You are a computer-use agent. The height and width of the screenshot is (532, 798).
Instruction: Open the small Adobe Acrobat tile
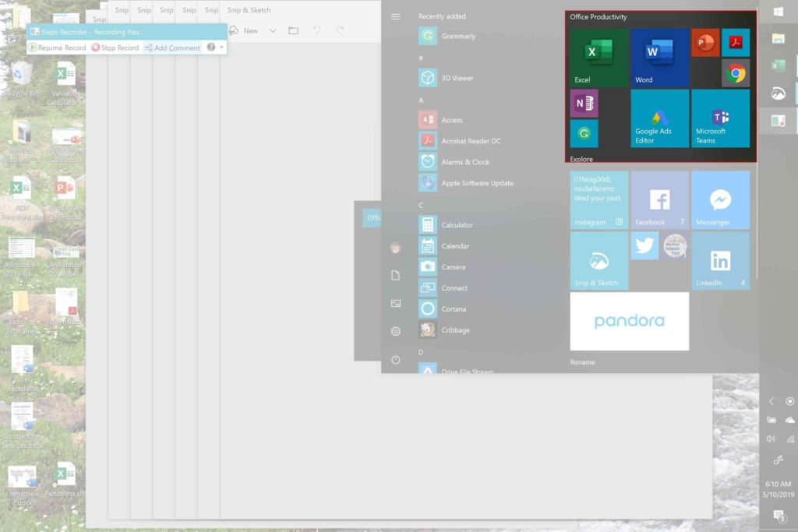[x=736, y=42]
